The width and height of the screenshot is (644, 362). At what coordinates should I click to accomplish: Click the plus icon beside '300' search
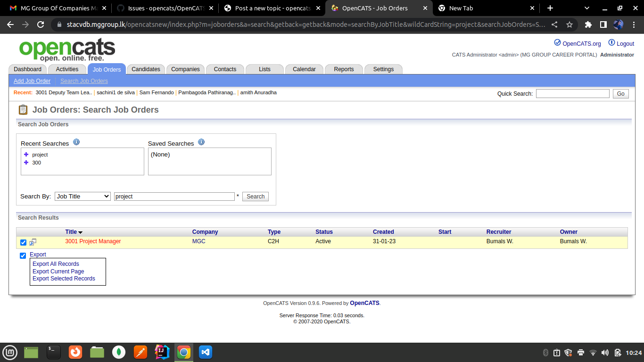pos(26,163)
